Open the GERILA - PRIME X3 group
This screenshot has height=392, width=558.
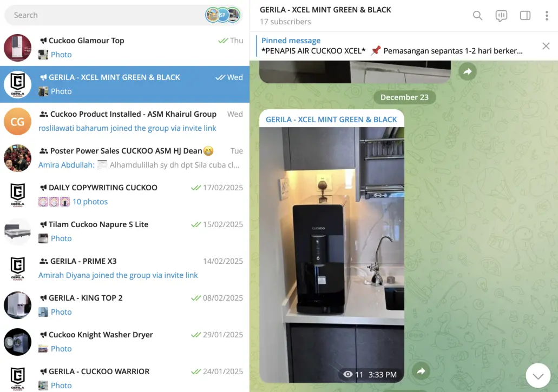(x=124, y=268)
